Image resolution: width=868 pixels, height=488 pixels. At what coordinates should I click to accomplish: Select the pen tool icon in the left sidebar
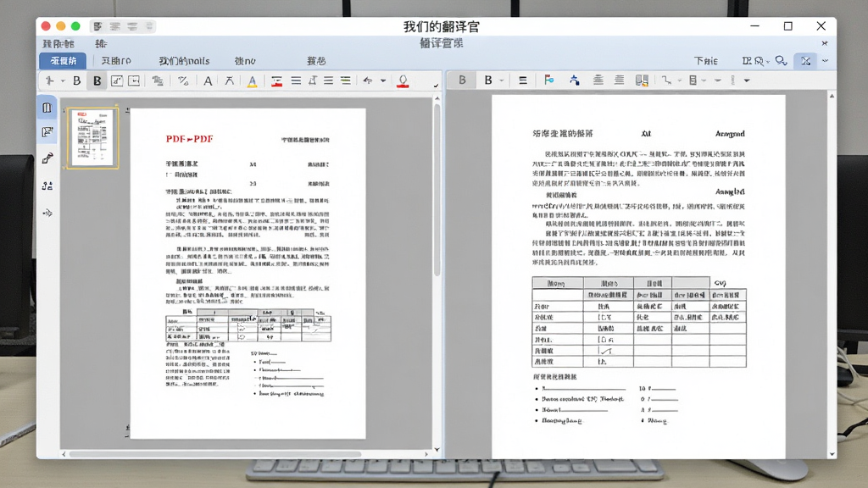(47, 158)
